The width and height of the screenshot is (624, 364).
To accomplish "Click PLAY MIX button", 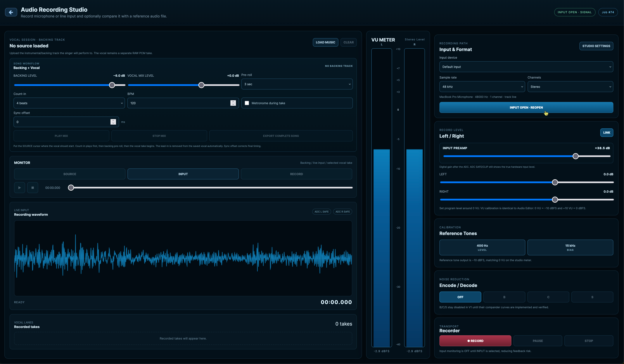I will point(61,136).
